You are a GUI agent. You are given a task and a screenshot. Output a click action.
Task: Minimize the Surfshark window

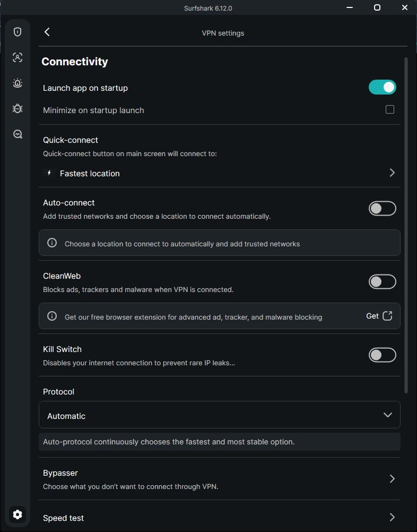(x=350, y=7)
